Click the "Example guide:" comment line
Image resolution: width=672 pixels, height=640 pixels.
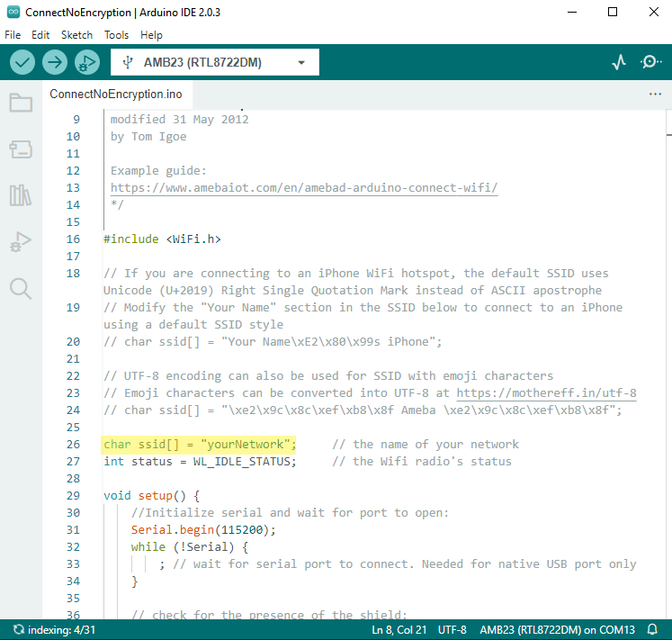pos(158,171)
